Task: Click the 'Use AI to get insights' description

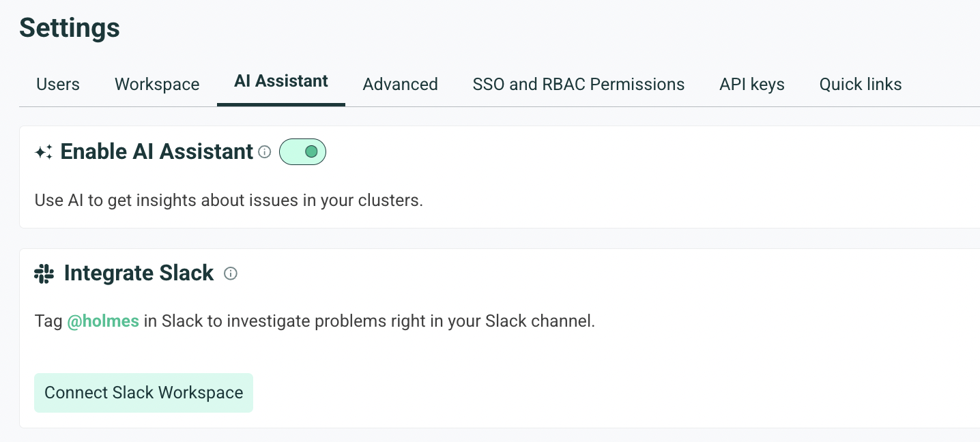Action: 229,201
